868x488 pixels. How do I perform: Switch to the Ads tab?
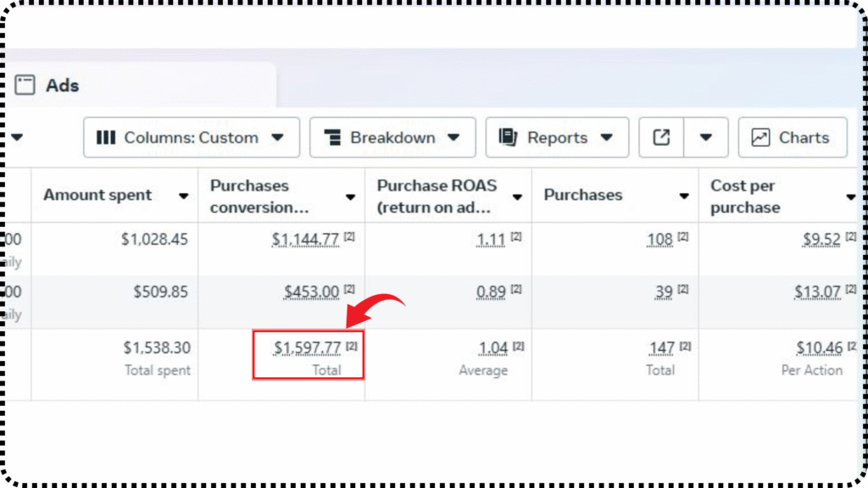pos(62,85)
